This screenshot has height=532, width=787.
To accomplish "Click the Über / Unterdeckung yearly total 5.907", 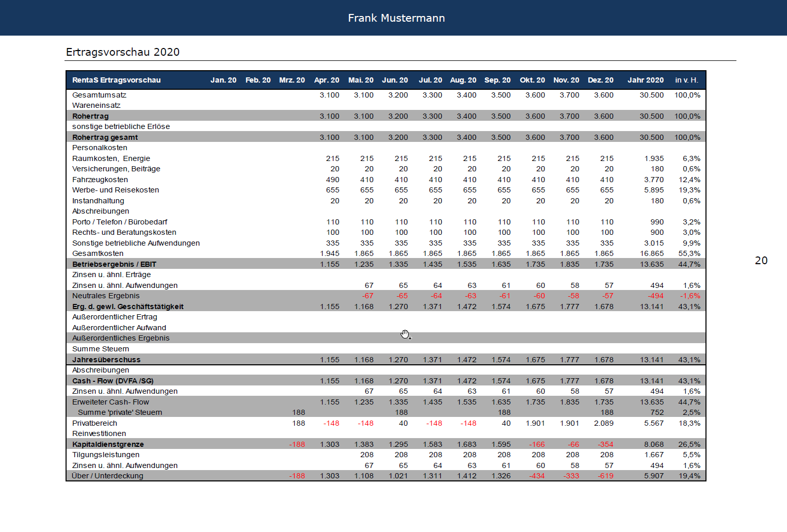I will [654, 476].
